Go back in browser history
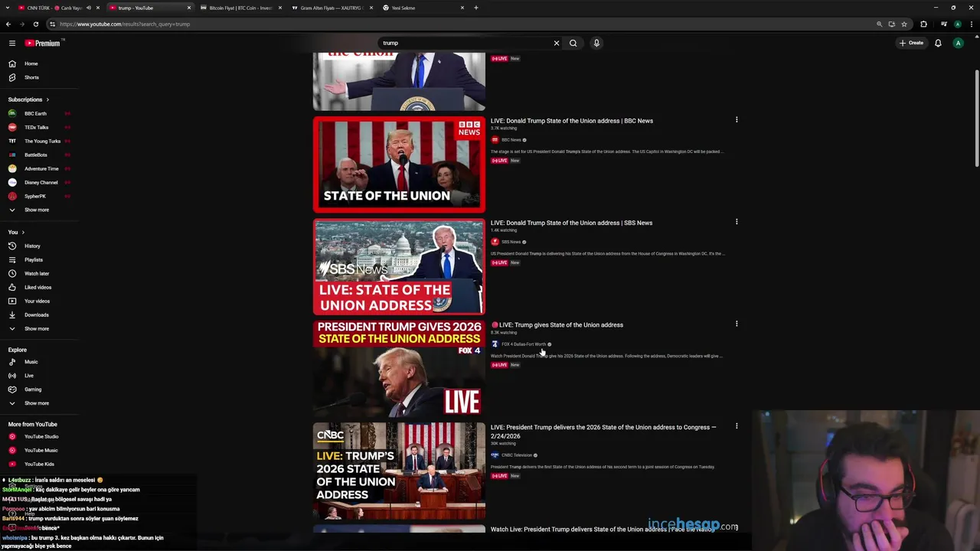Image resolution: width=980 pixels, height=551 pixels. 8,24
